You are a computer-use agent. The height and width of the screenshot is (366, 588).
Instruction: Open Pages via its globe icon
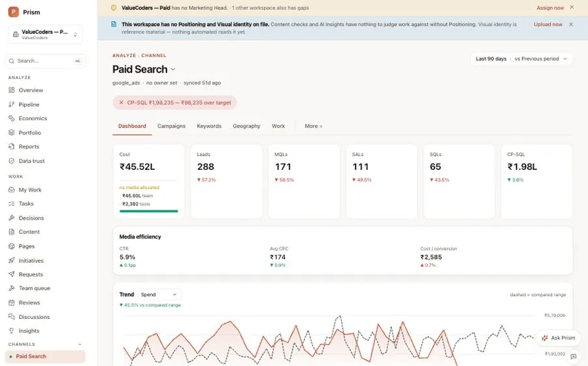[x=12, y=246]
